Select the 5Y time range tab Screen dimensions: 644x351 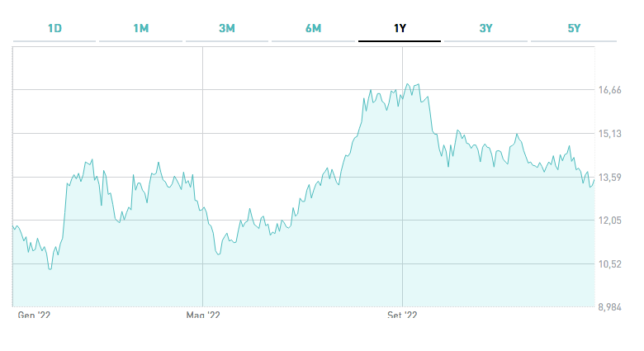pyautogui.click(x=574, y=29)
